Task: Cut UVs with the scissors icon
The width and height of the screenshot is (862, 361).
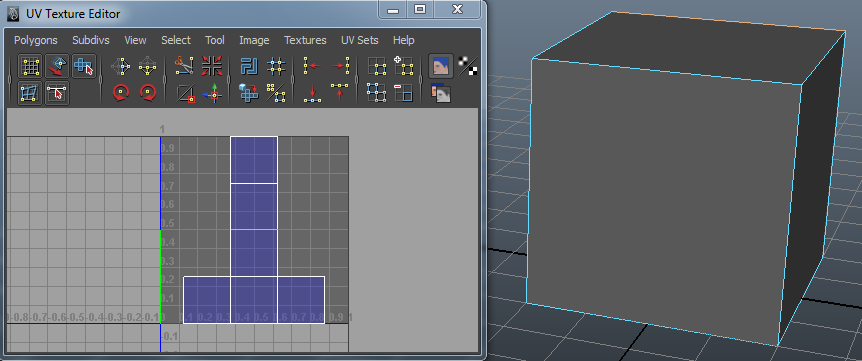Action: (184, 66)
